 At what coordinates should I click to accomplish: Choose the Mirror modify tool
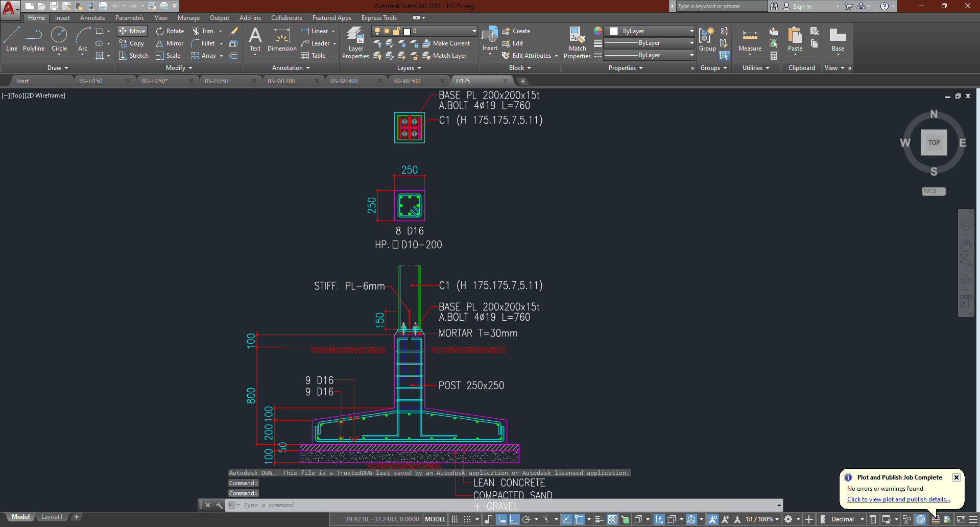pos(170,43)
